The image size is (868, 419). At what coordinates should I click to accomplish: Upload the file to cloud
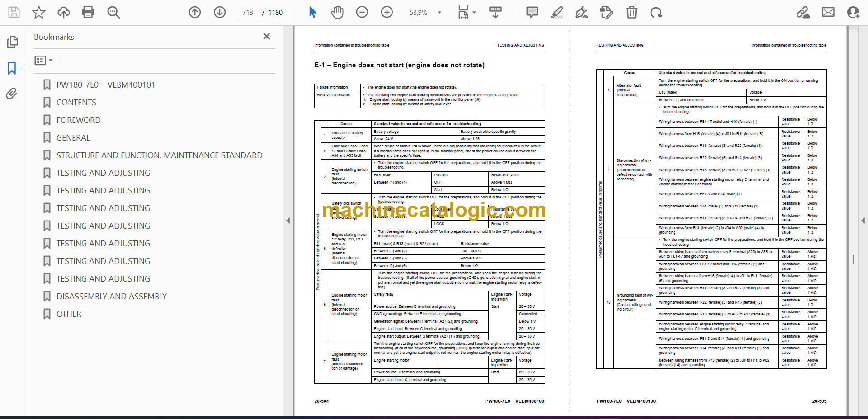pyautogui.click(x=64, y=12)
